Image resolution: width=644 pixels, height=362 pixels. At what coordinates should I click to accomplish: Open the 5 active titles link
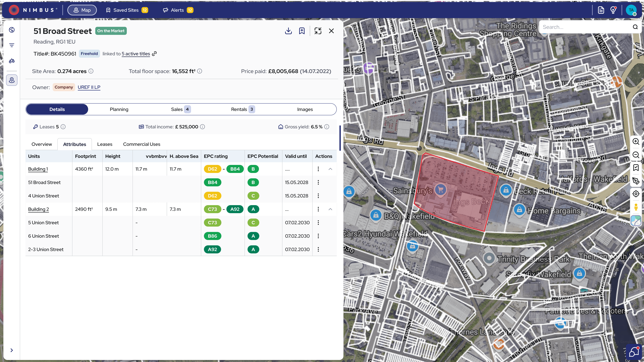tap(136, 54)
